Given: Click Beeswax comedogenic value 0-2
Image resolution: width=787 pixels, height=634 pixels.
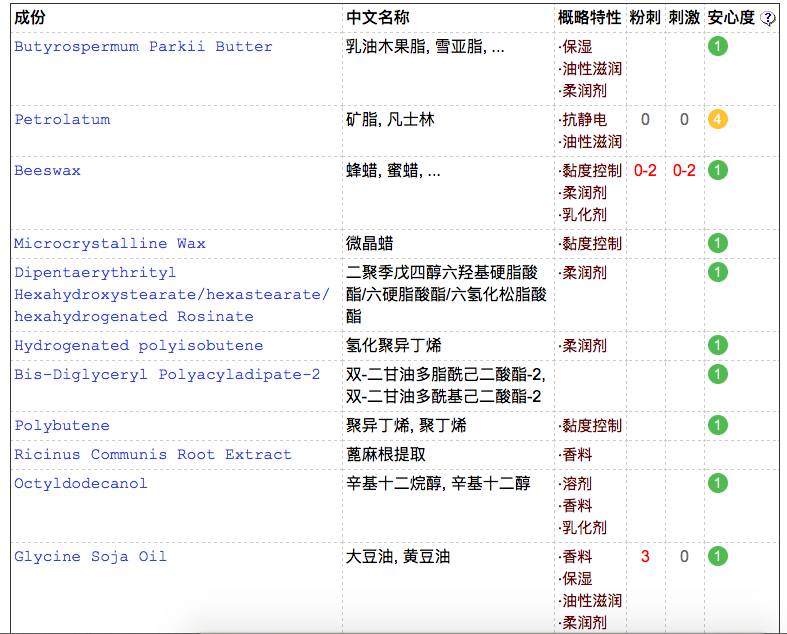Looking at the screenshot, I should coord(645,171).
